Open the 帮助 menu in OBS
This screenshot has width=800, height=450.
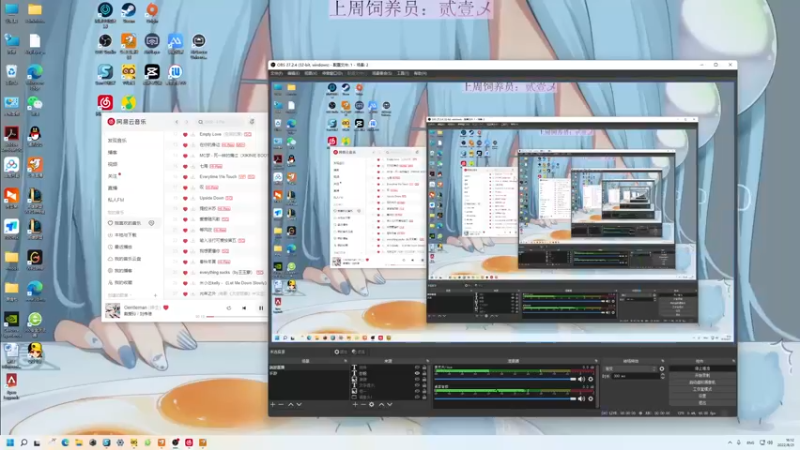(x=420, y=73)
